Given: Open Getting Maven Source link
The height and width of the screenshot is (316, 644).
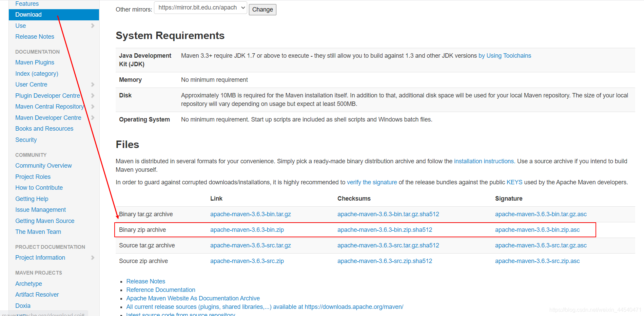Looking at the screenshot, I should click(x=45, y=221).
